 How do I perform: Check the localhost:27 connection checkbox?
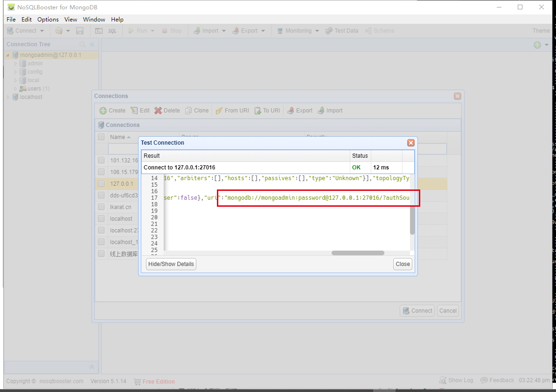(101, 231)
